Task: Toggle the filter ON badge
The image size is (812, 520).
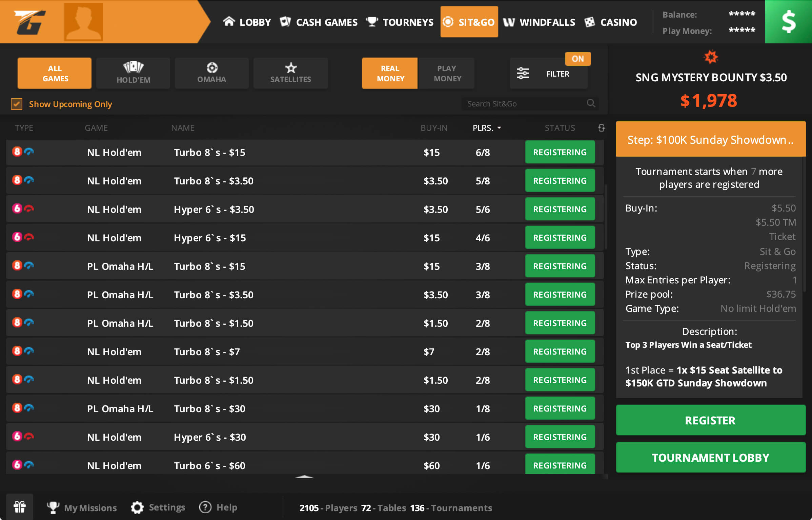Action: [578, 59]
